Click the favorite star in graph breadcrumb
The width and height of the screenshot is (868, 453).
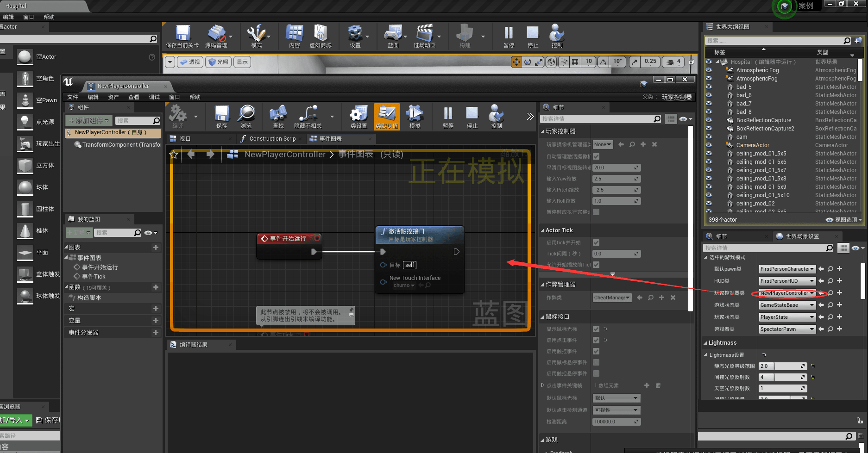coord(174,155)
